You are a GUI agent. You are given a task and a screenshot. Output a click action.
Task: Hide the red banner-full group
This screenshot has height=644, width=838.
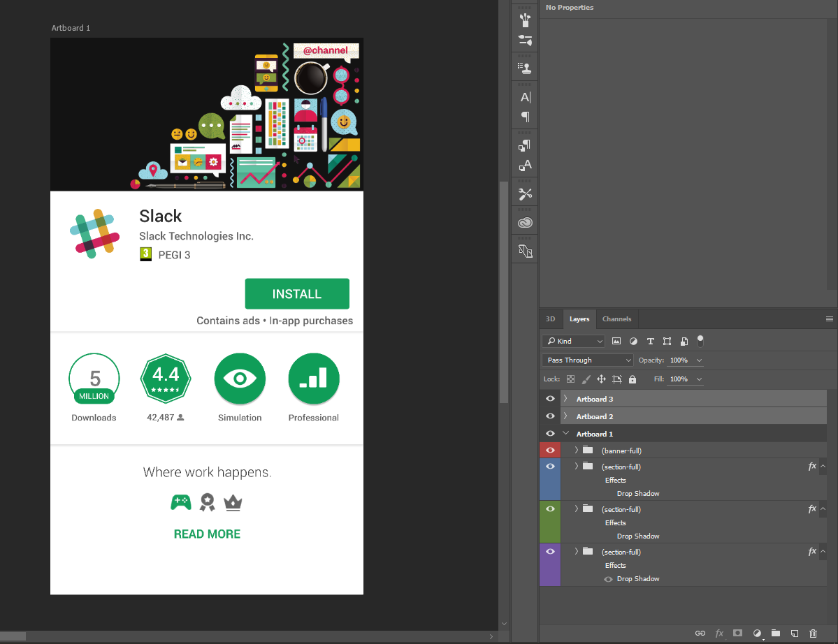point(550,451)
